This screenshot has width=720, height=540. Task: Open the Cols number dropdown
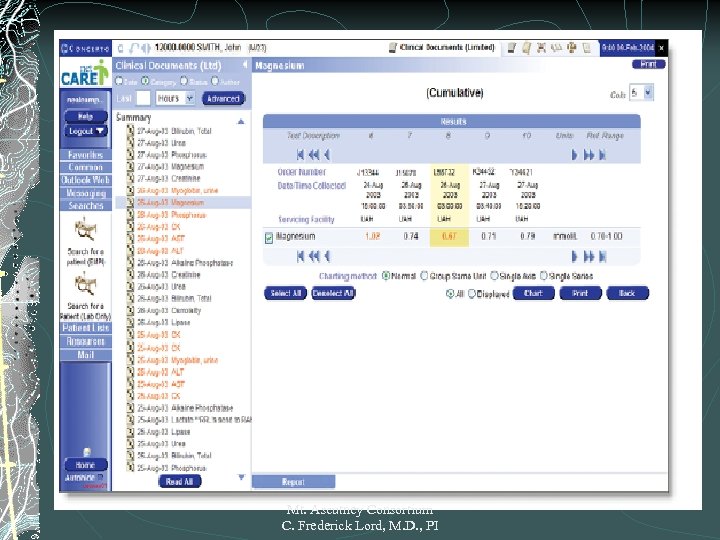pyautogui.click(x=641, y=93)
